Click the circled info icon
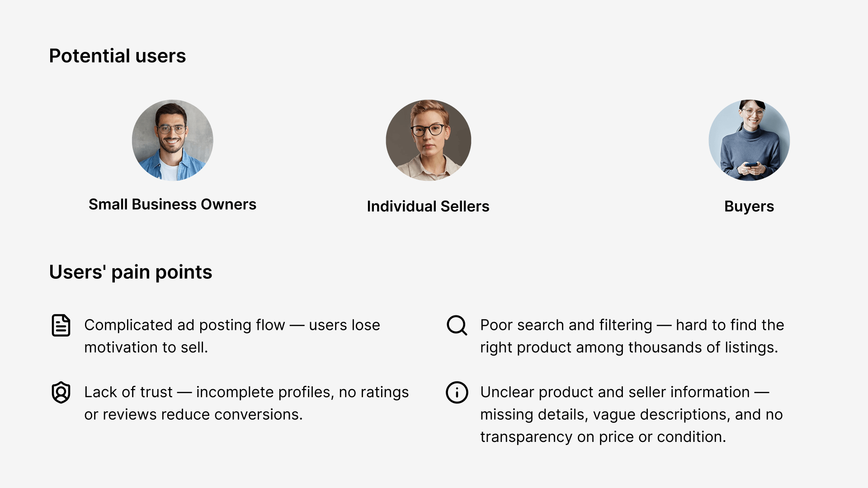This screenshot has height=488, width=868. coord(457,392)
